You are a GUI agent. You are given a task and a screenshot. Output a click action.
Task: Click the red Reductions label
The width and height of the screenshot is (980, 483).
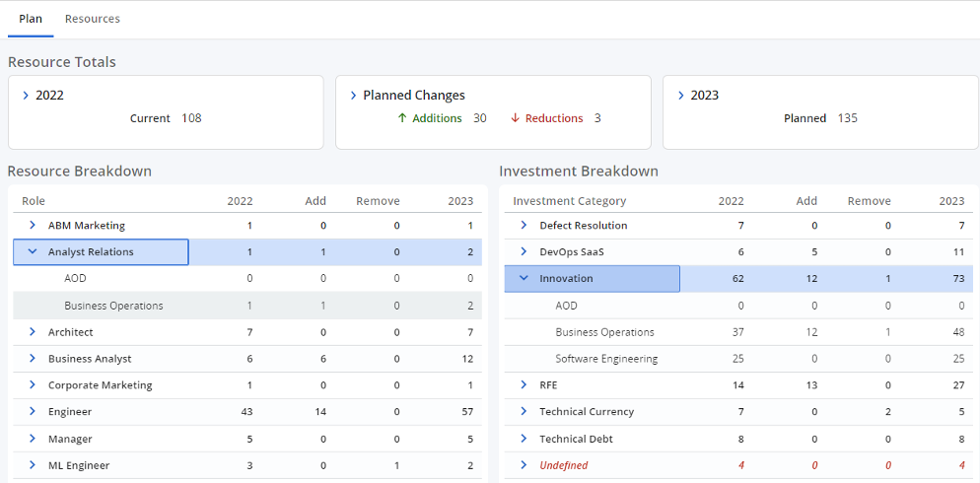click(x=553, y=118)
